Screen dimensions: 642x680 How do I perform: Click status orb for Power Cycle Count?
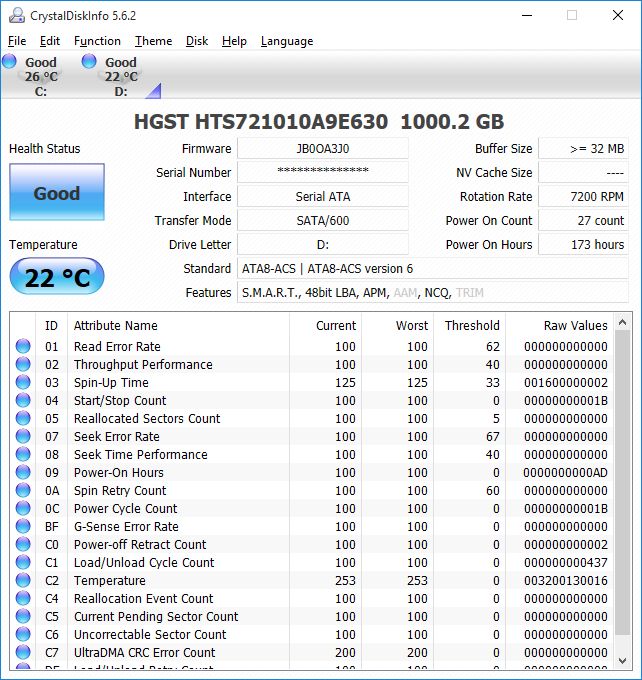23,508
